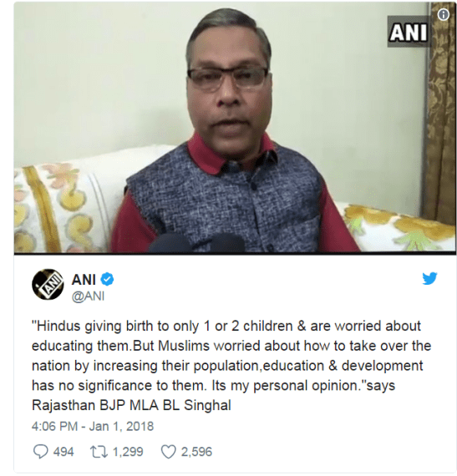Click the "Rajasthan BJP MLA BL Singhal" text line

click(x=131, y=406)
